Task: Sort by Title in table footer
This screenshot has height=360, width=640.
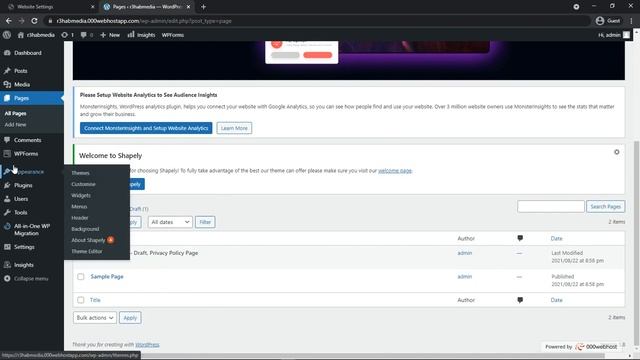Action: point(95,300)
